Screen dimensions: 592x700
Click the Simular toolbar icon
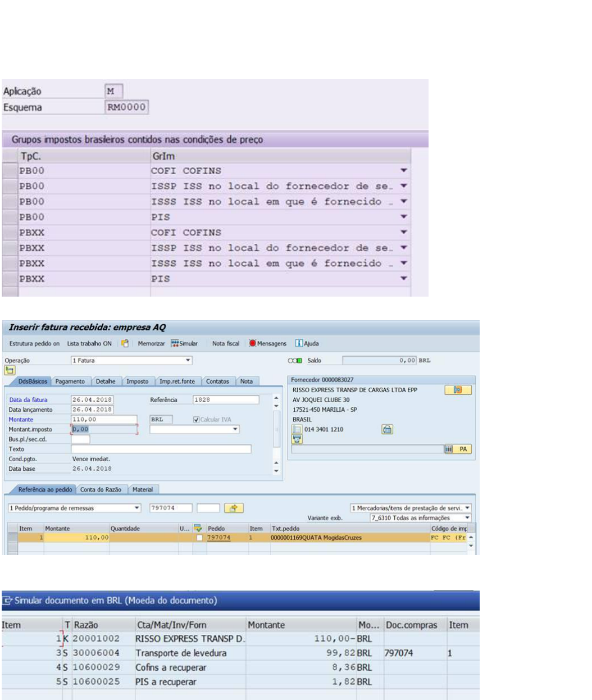(x=175, y=343)
